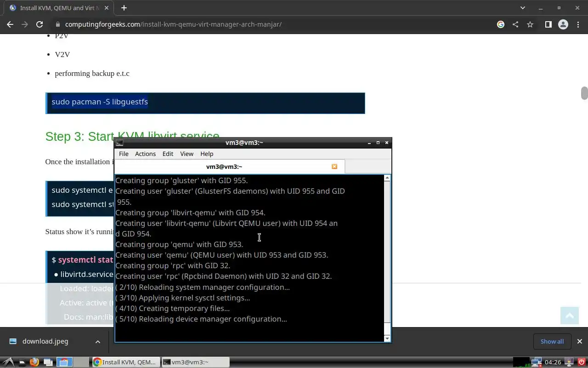The image size is (588, 368).
Task: Open the terminal View menu
Action: tap(187, 154)
